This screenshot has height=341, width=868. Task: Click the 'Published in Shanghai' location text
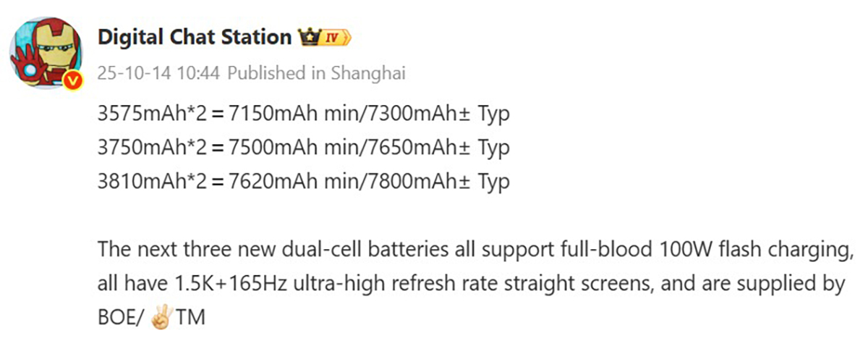[316, 72]
